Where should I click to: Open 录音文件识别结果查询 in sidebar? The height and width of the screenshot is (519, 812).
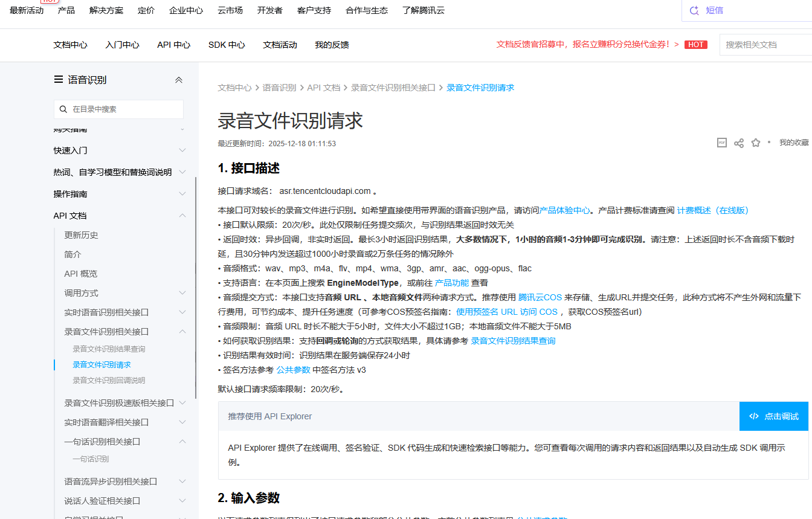[x=109, y=349]
